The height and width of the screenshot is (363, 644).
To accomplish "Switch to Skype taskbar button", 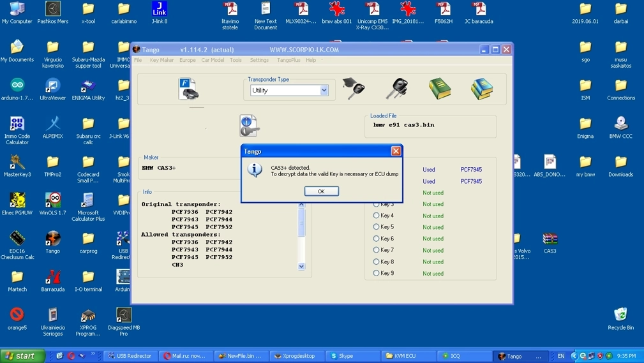I will [352, 356].
